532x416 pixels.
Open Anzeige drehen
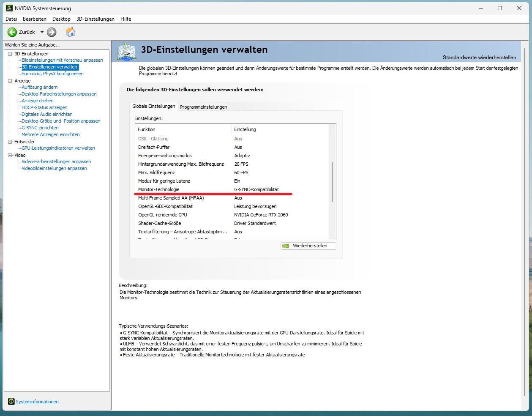(38, 101)
